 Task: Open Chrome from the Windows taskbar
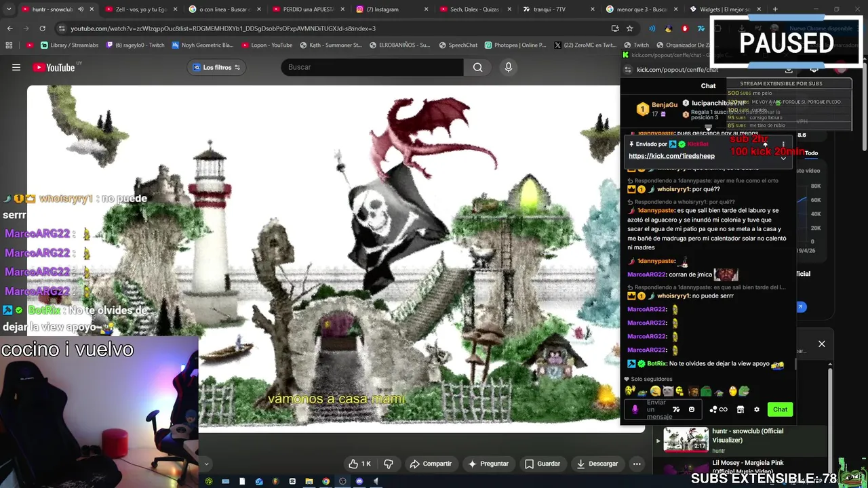(x=325, y=481)
